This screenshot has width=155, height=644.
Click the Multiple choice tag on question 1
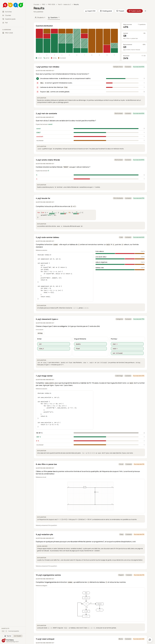tap(118, 67)
